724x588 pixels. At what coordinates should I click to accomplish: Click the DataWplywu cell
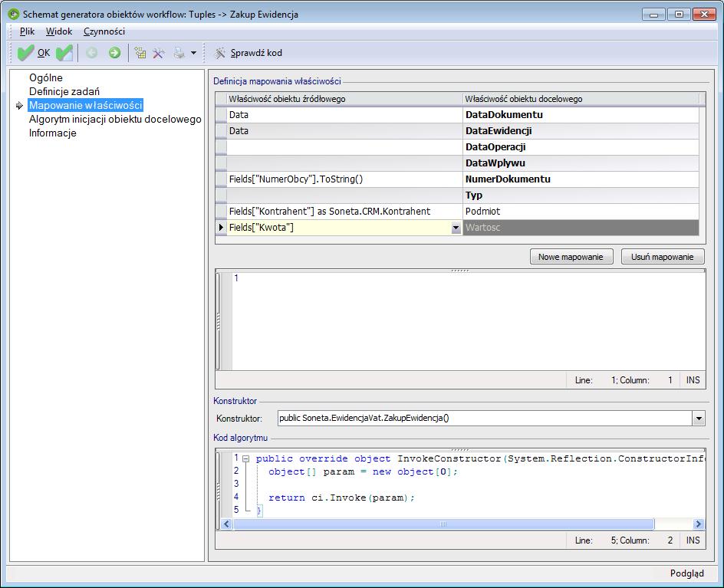tap(581, 163)
